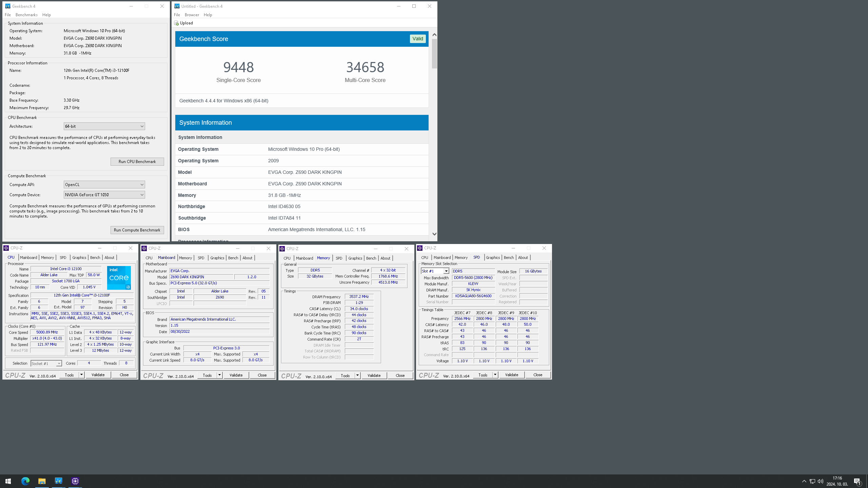Click the Untitled - Geekbench 4 title icon
This screenshot has height=488, width=868.
click(x=177, y=6)
